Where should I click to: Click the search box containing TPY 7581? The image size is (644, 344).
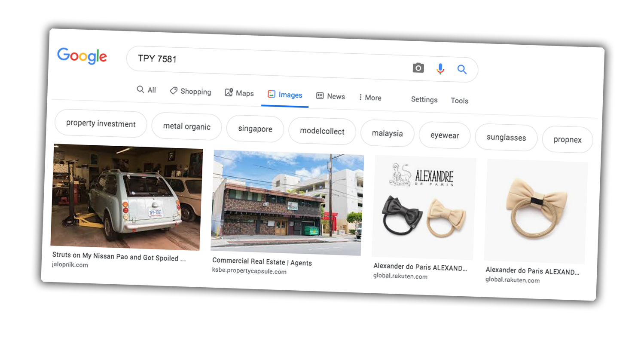pos(302,64)
